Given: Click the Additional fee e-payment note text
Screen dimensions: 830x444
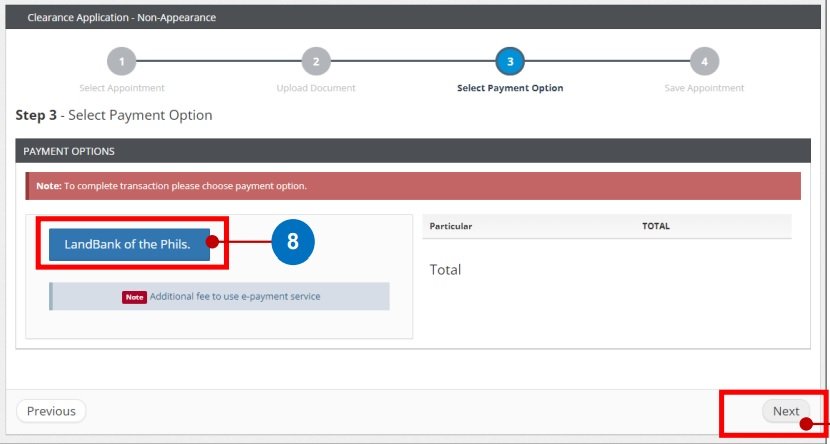Looking at the screenshot, I should coord(235,297).
